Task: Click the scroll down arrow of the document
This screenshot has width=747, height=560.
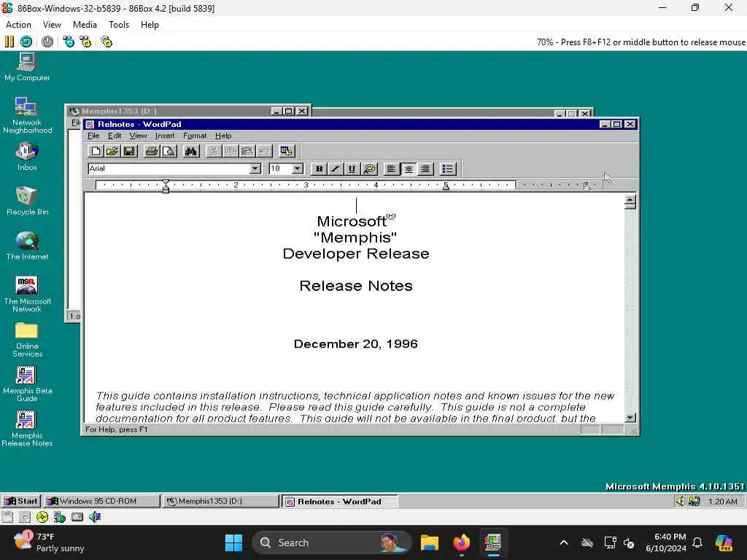Action: click(x=630, y=418)
